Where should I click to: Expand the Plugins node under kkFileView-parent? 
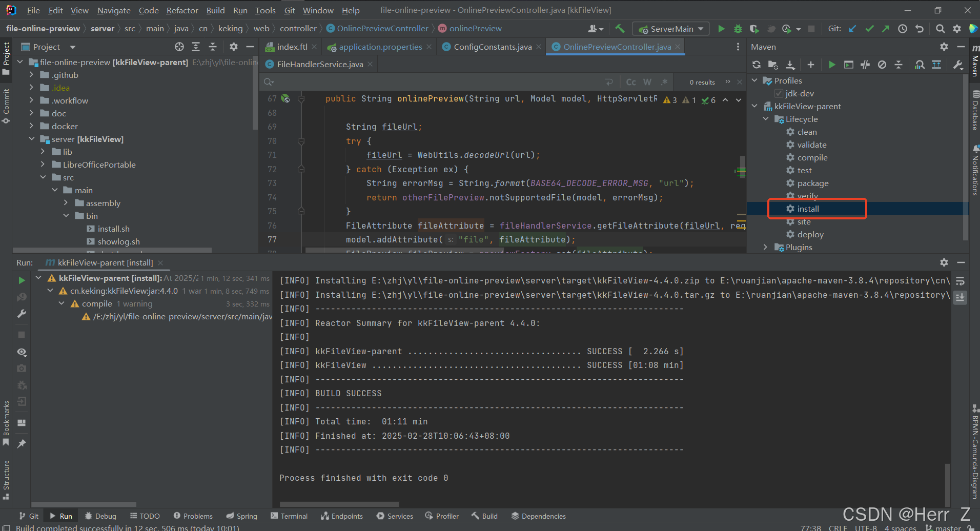(765, 247)
